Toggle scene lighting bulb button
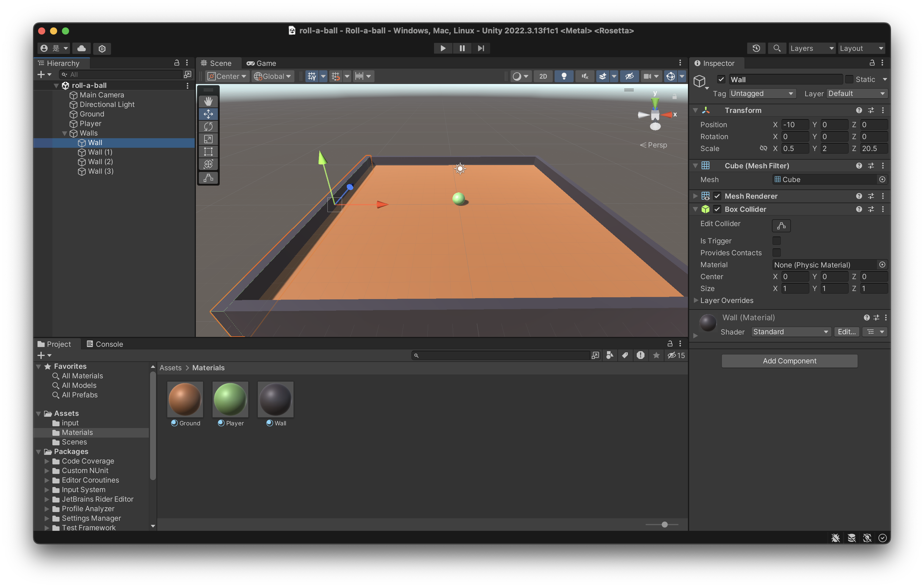This screenshot has width=924, height=588. pyautogui.click(x=564, y=77)
